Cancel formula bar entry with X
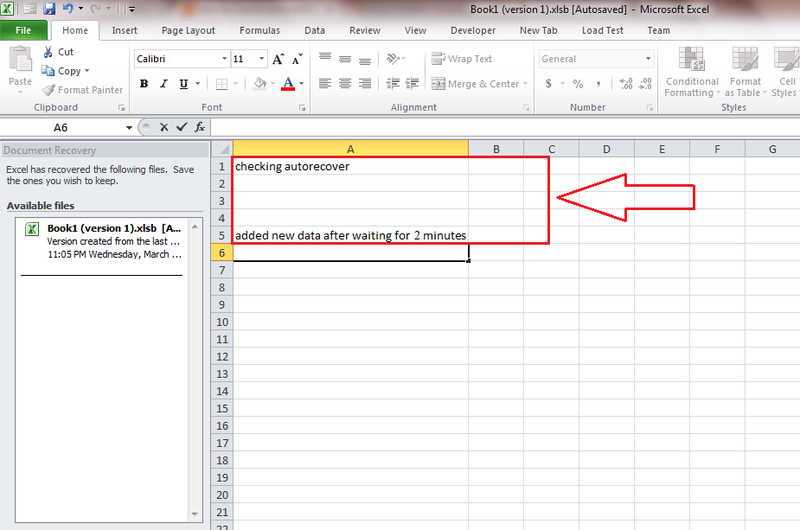This screenshot has width=800, height=530. [164, 127]
